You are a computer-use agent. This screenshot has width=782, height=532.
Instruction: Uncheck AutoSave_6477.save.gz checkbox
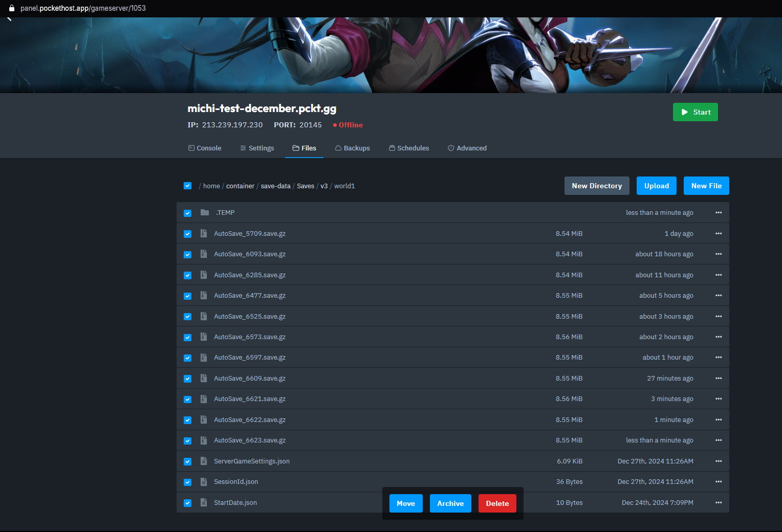pos(187,296)
